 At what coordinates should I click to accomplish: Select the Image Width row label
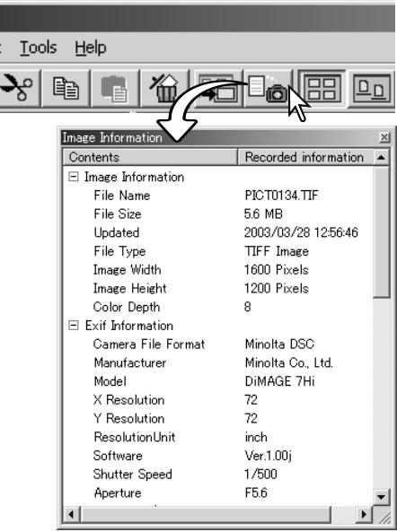click(127, 270)
